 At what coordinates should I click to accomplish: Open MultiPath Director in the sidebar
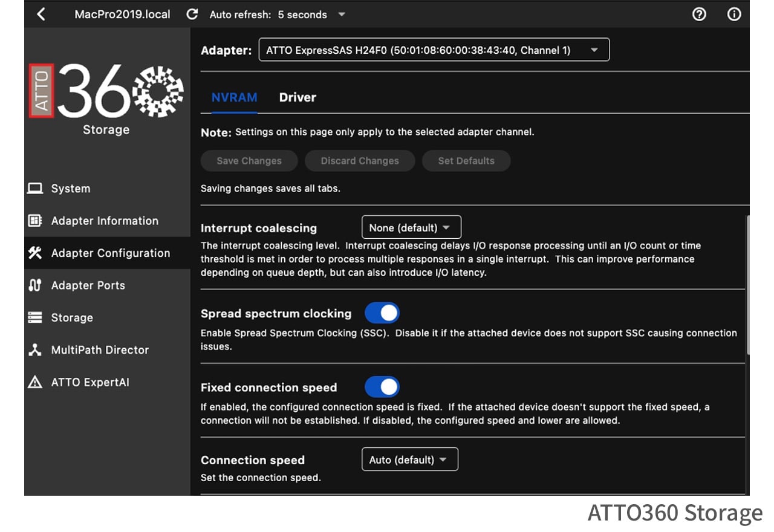[x=107, y=349]
